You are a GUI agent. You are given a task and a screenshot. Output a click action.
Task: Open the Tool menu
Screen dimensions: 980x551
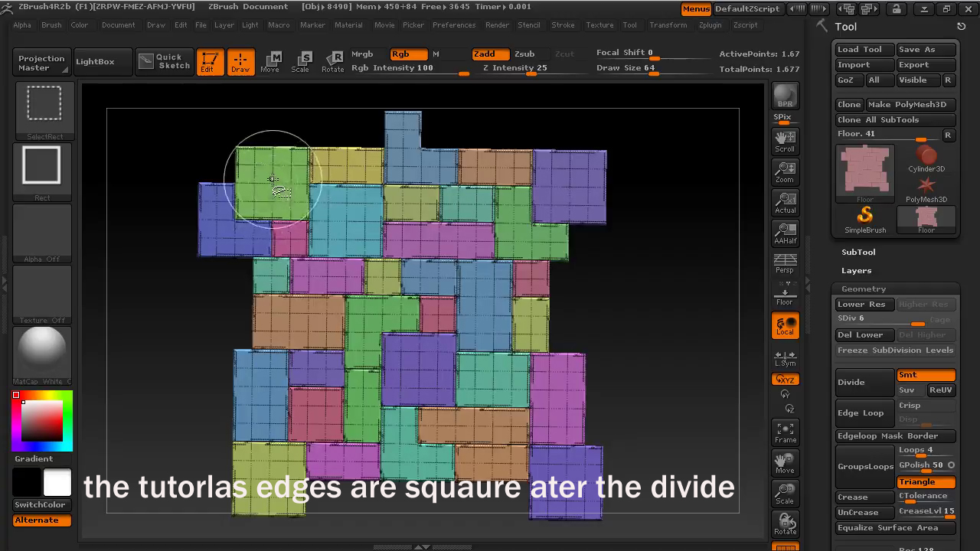point(630,24)
